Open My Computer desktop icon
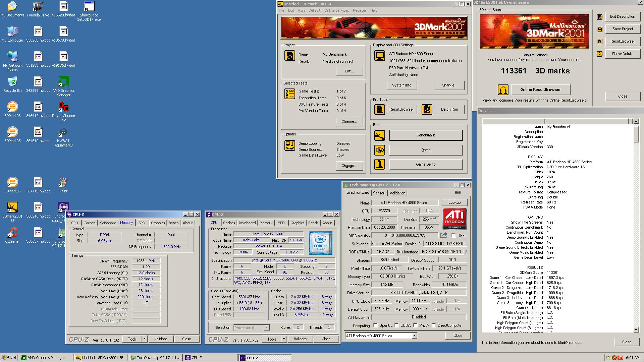The height and width of the screenshot is (362, 644). (12, 35)
